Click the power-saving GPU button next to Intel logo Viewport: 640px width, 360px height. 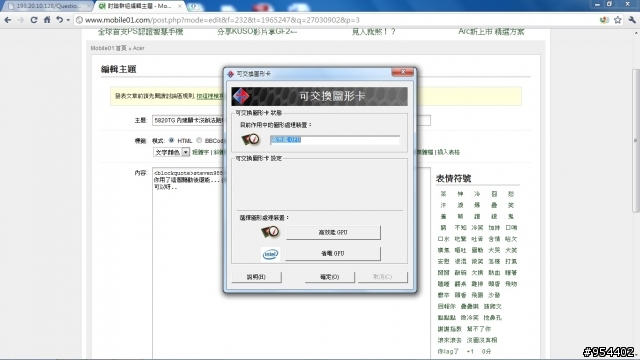point(333,253)
